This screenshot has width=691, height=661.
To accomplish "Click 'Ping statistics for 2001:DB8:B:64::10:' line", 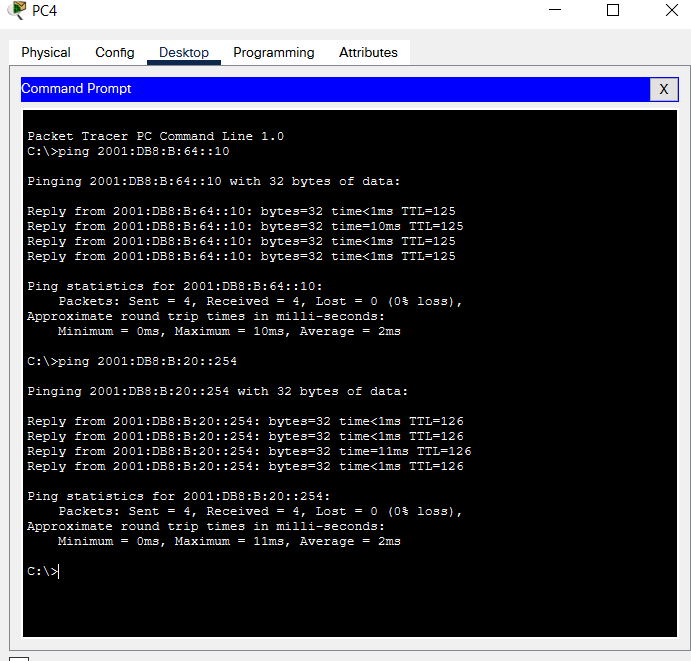I will [x=175, y=286].
